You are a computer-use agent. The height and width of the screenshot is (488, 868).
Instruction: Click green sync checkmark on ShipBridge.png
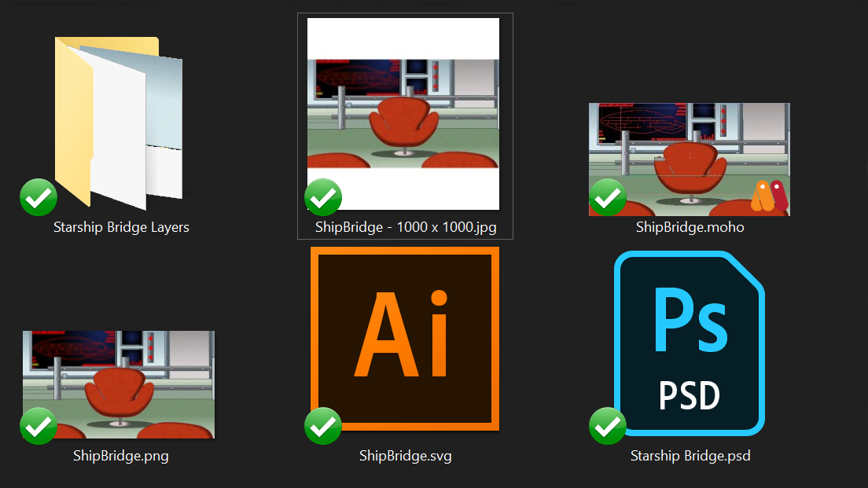38,426
